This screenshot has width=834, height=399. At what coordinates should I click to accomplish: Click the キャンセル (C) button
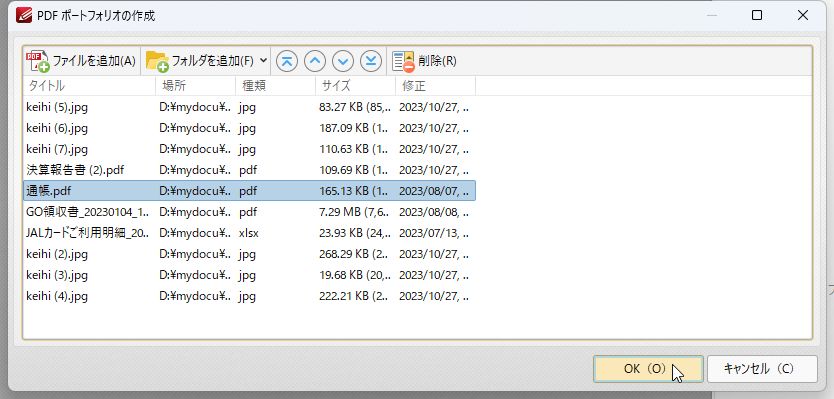pyautogui.click(x=762, y=369)
